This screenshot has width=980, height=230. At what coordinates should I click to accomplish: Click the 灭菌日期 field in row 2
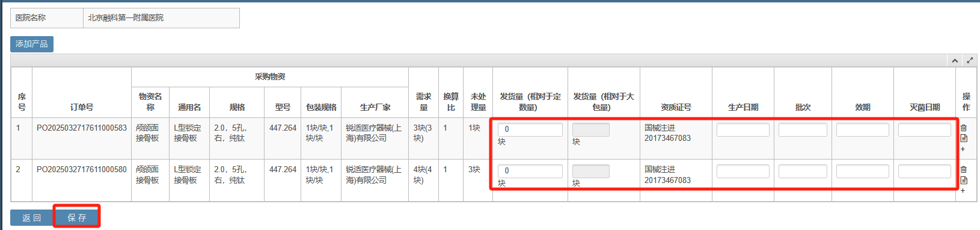(x=925, y=171)
